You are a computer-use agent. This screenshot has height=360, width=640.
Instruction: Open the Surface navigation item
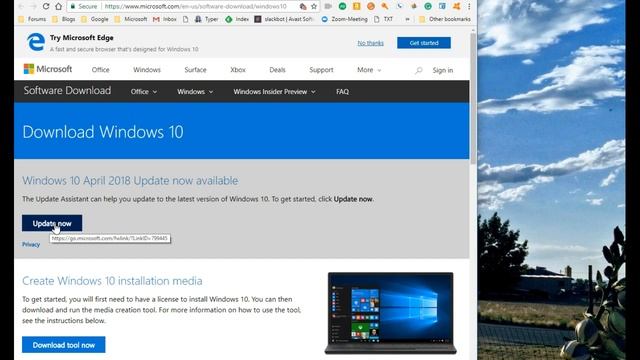pyautogui.click(x=195, y=70)
